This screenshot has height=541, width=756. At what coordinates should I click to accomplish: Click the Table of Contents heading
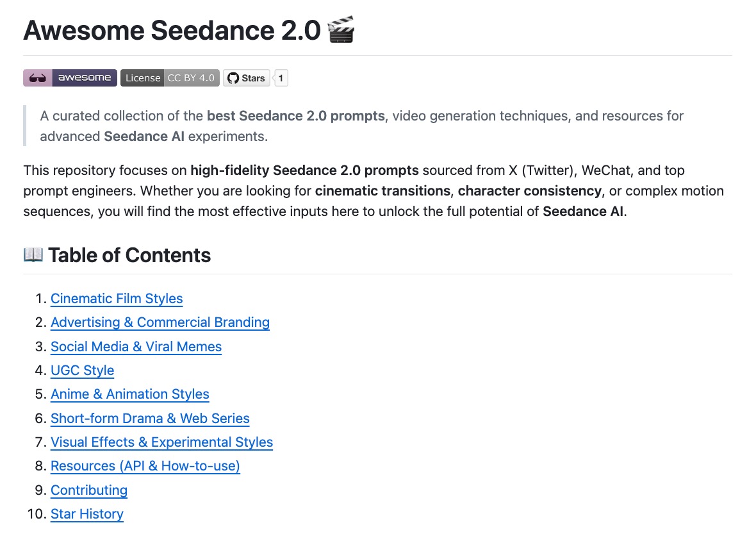(x=129, y=255)
